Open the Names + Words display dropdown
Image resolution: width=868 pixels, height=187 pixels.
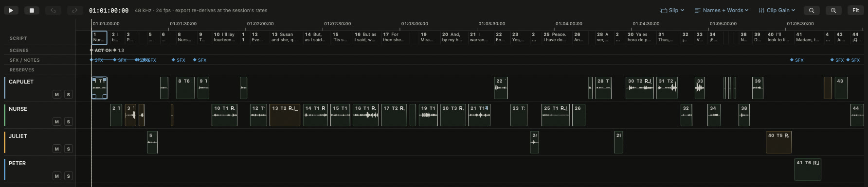click(722, 10)
